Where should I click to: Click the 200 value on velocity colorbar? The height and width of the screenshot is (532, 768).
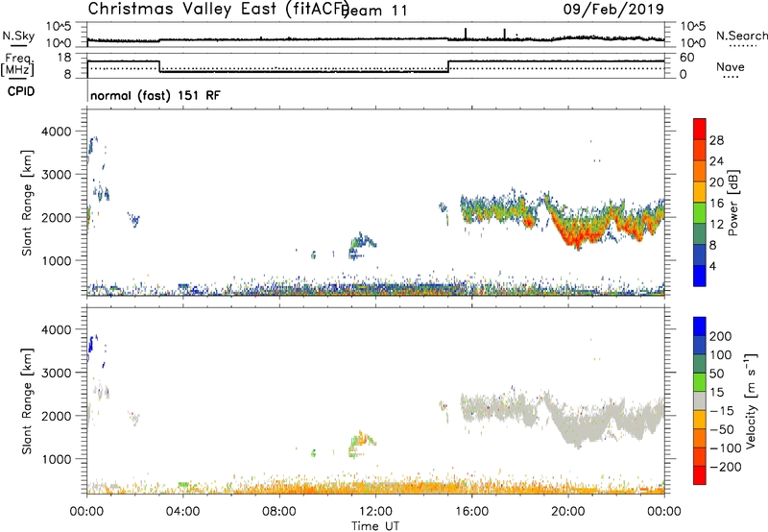[721, 336]
